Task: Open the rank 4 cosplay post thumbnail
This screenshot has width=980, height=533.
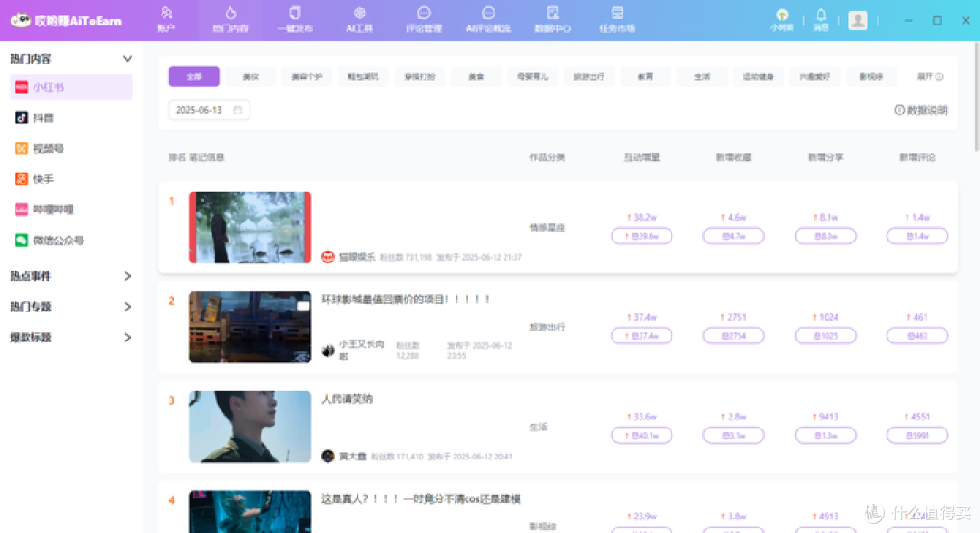Action: 250,512
